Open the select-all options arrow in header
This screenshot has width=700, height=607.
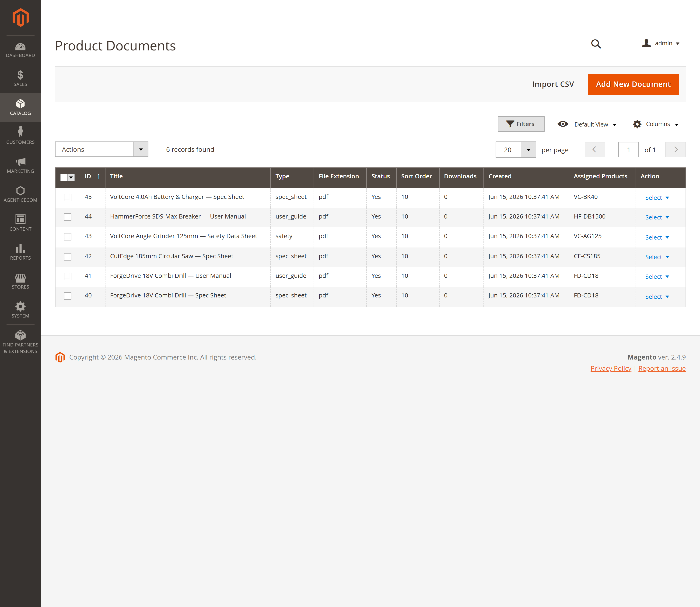pos(71,177)
